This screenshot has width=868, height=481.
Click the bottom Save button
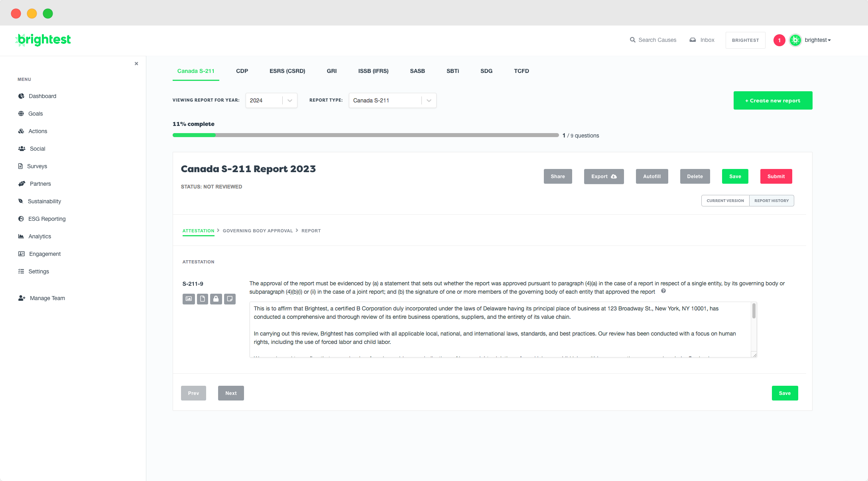click(785, 393)
